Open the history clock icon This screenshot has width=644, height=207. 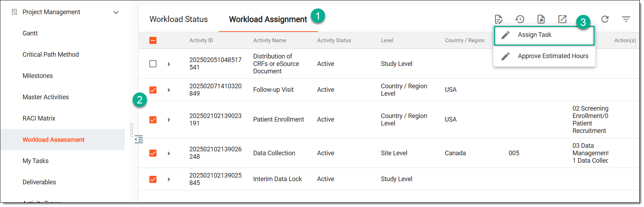click(x=520, y=19)
